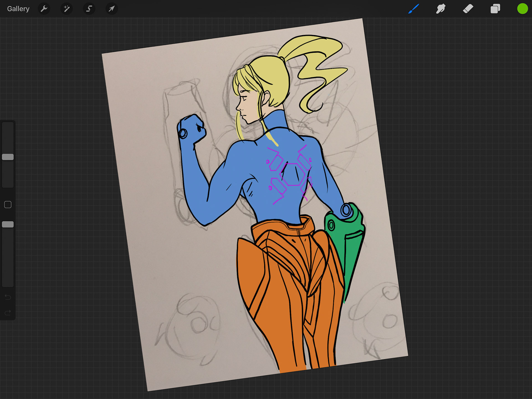Activate the Selection tool
The width and height of the screenshot is (532, 399).
(89, 9)
